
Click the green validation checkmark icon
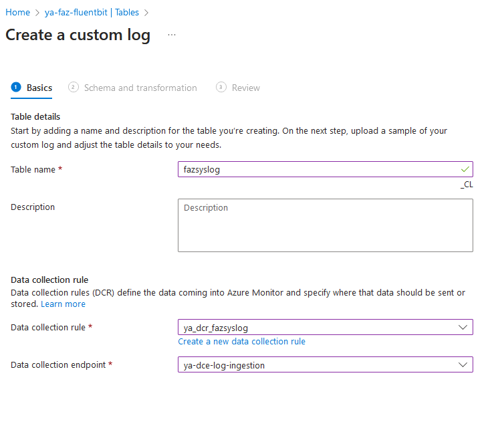(x=465, y=169)
